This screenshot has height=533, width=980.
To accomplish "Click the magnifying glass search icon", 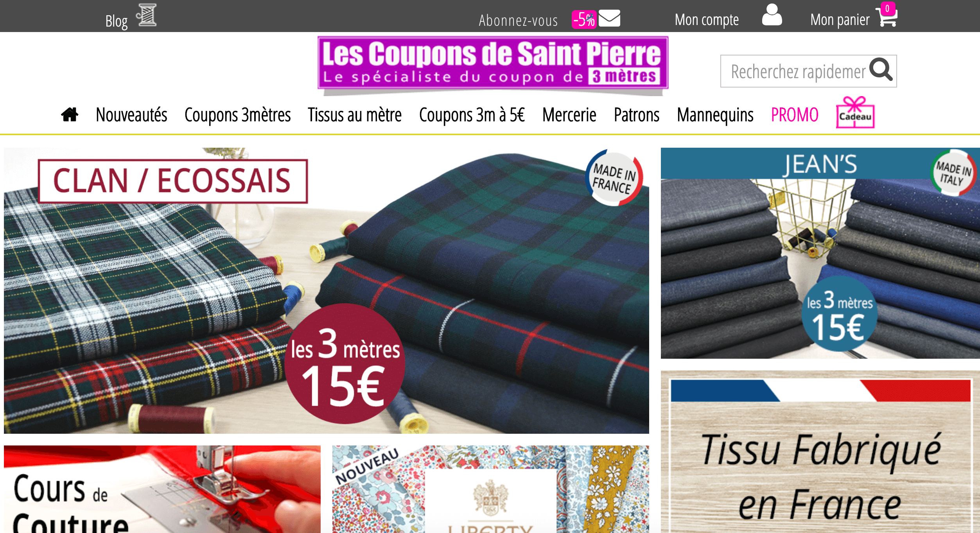I will tap(881, 70).
